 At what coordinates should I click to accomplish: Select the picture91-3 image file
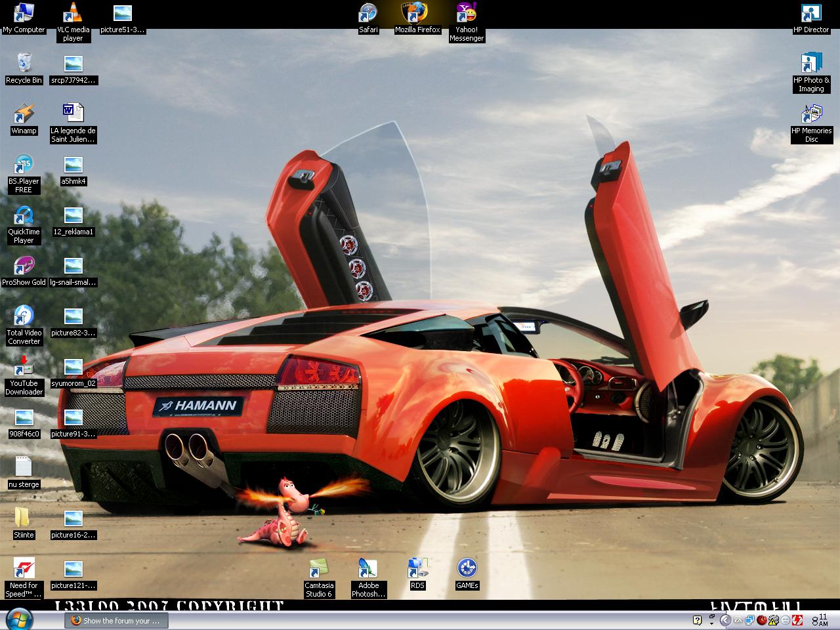click(x=73, y=423)
